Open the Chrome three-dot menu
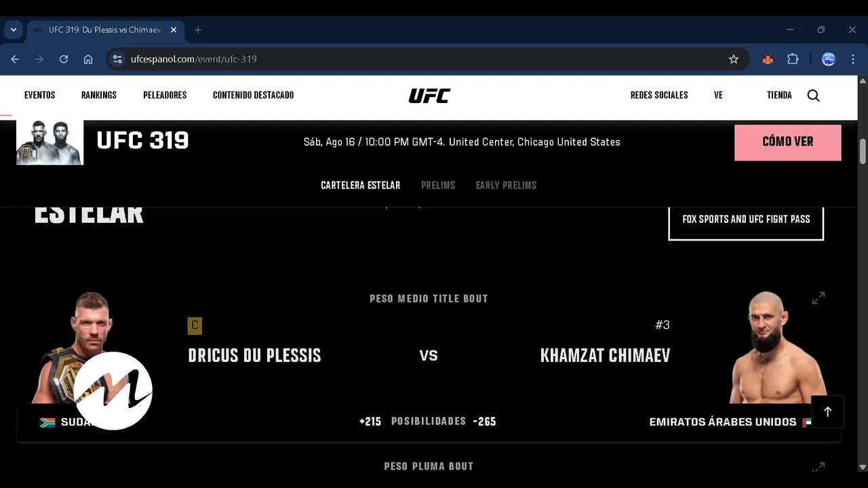The height and width of the screenshot is (488, 868). (853, 59)
